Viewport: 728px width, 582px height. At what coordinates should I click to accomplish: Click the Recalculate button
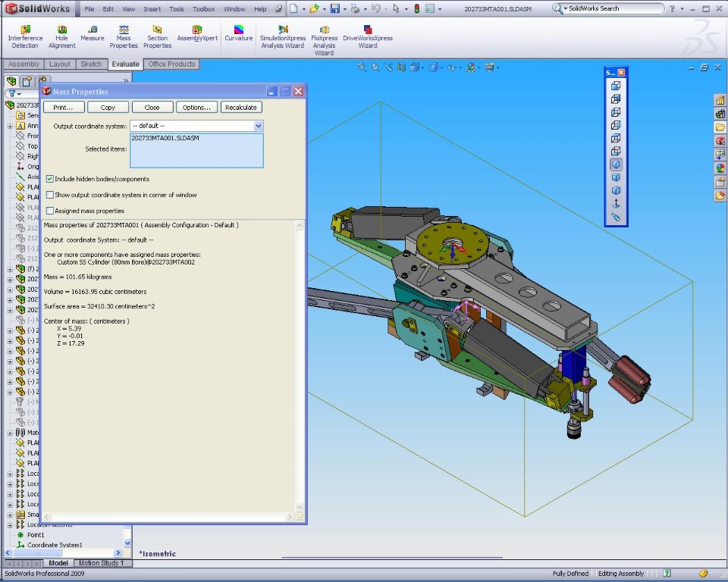click(241, 108)
